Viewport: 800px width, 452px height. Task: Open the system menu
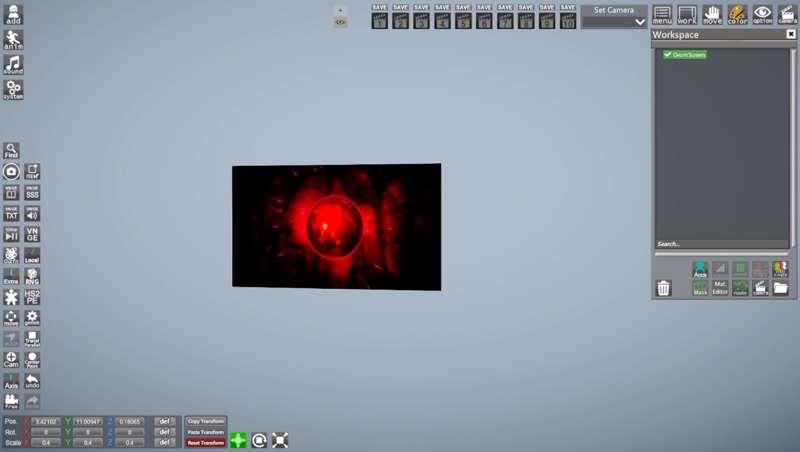click(13, 89)
